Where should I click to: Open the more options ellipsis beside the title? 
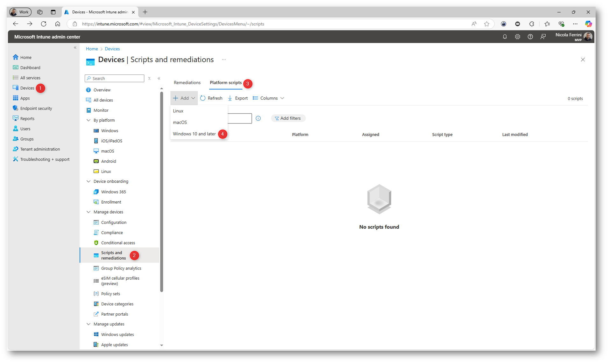[224, 60]
